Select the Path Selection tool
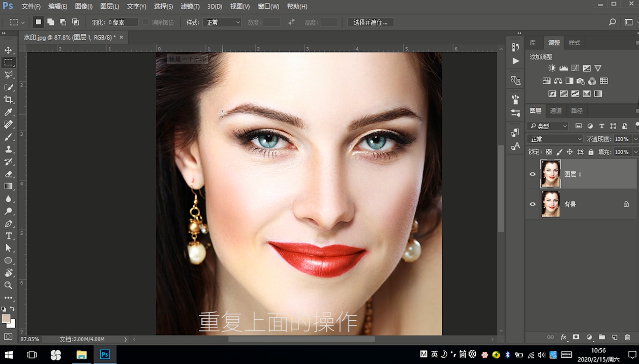 [8, 248]
